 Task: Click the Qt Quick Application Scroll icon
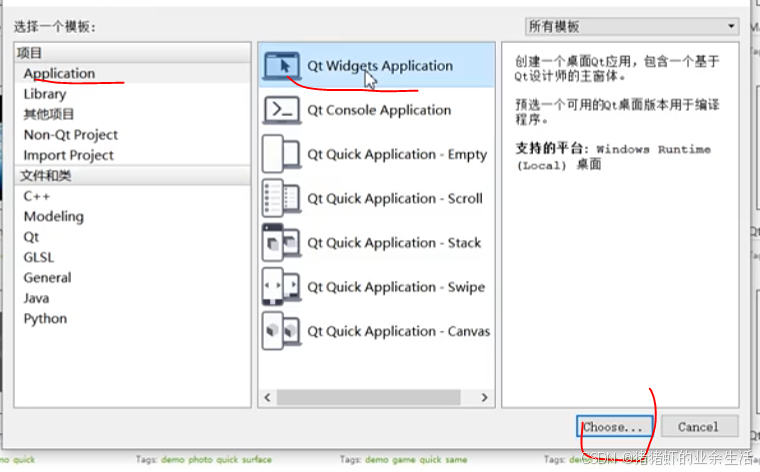[282, 198]
